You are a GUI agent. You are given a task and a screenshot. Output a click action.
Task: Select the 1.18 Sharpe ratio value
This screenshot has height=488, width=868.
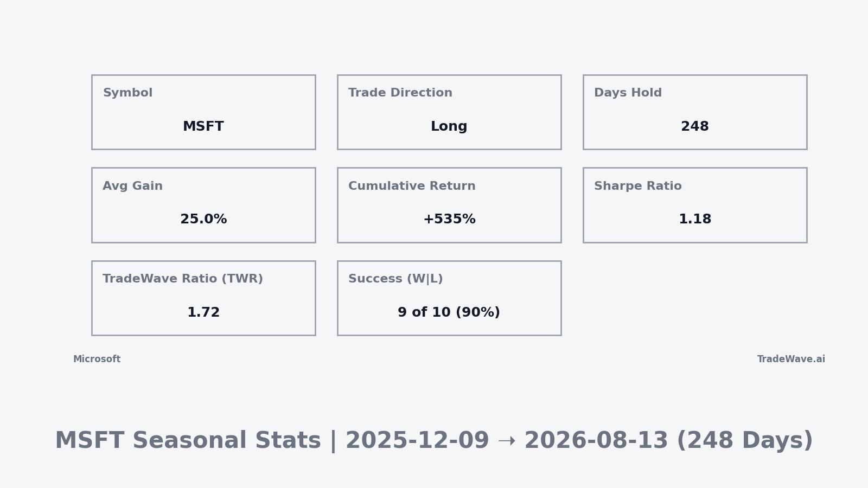click(694, 220)
